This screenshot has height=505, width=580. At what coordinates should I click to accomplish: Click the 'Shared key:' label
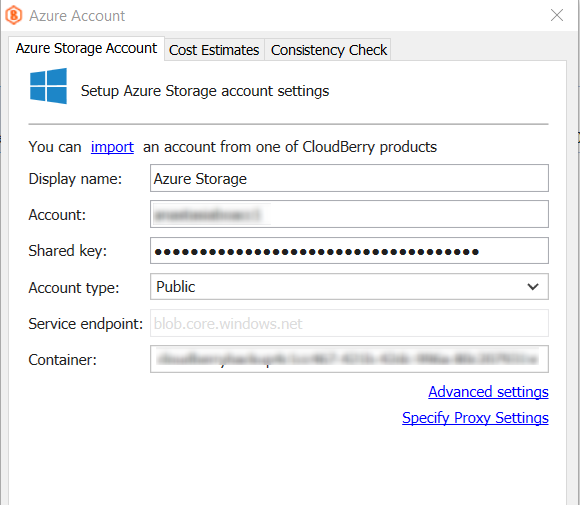click(68, 251)
